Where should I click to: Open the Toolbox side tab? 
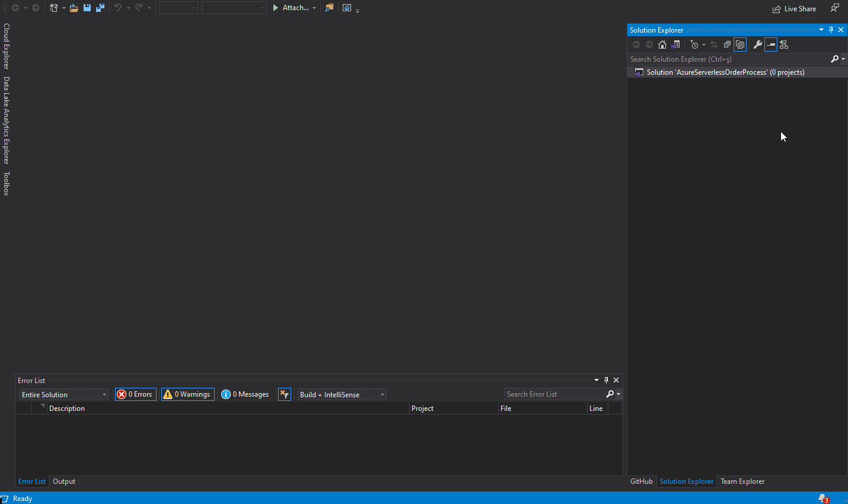click(7, 184)
